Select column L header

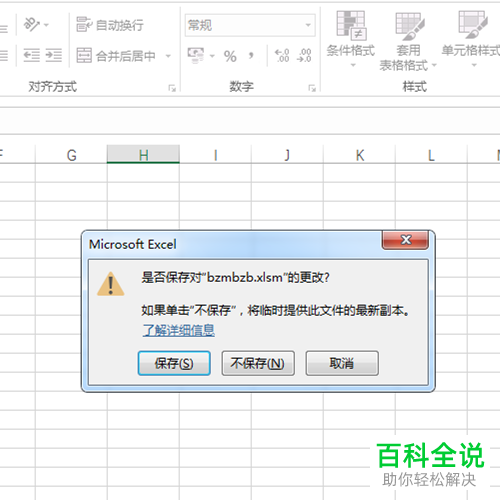point(431,155)
